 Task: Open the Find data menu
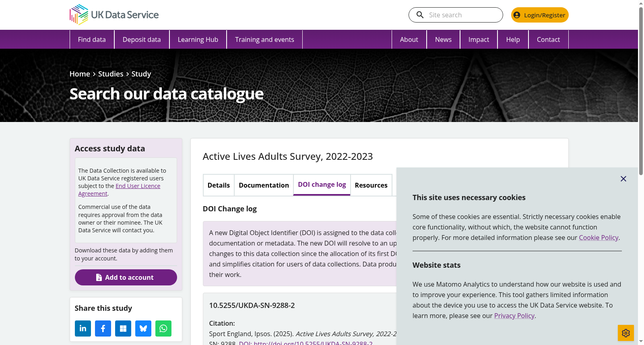(92, 39)
